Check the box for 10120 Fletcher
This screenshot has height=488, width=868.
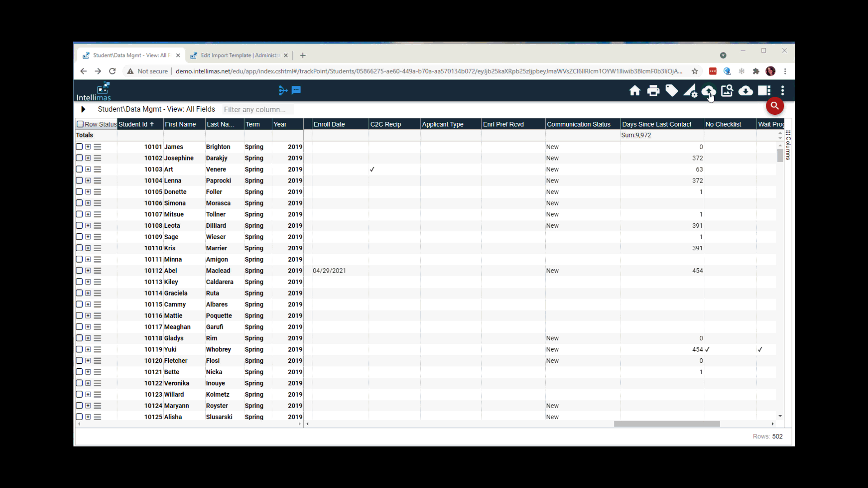79,361
